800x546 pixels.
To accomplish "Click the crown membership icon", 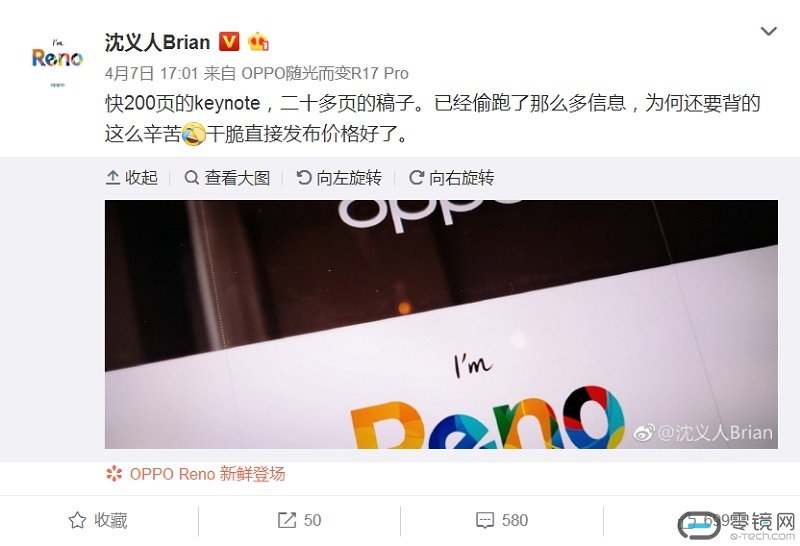I will [x=258, y=42].
